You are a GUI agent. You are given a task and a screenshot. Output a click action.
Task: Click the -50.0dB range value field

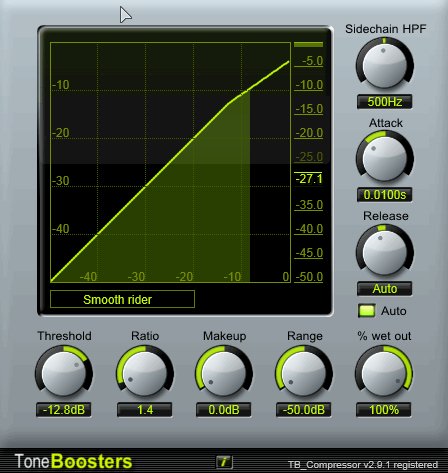coord(304,410)
